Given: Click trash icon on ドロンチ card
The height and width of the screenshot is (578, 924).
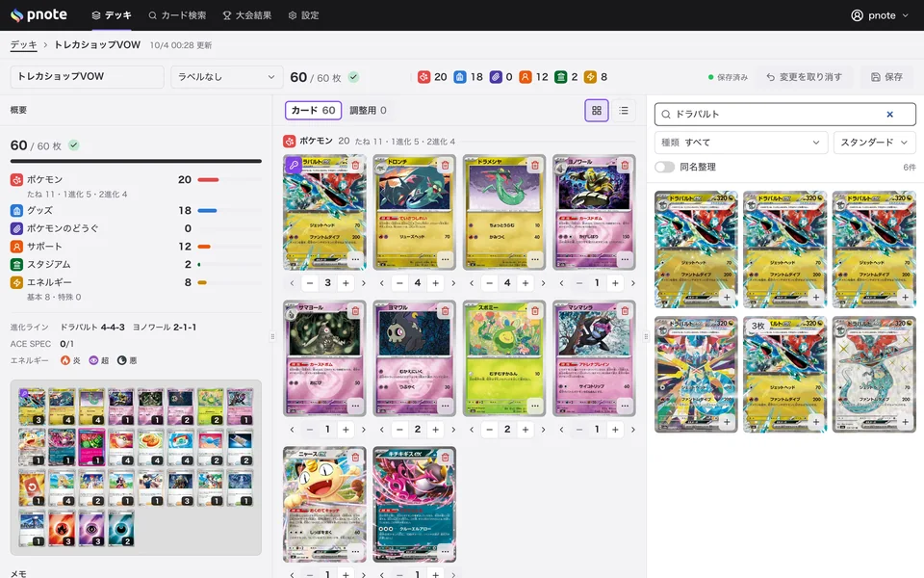Looking at the screenshot, I should coord(445,165).
